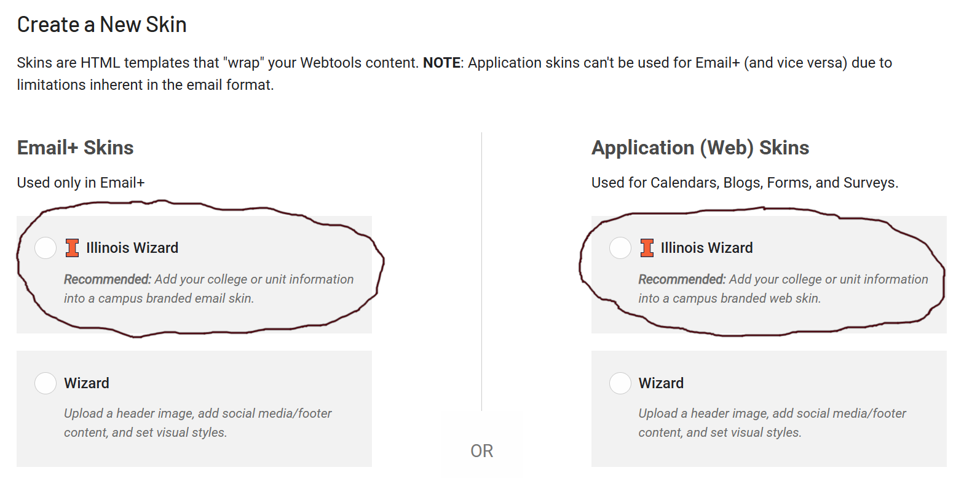Click the Create a New Skin title
The image size is (980, 478).
(102, 25)
